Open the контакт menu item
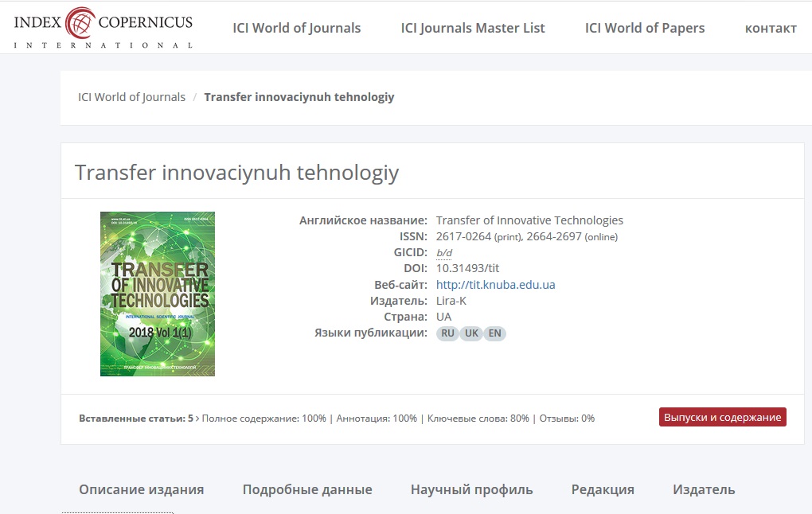The image size is (812, 514). click(771, 29)
